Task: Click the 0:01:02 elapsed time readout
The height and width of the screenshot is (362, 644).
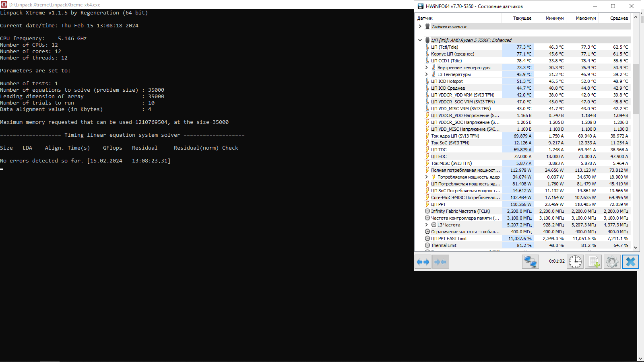Action: (557, 261)
